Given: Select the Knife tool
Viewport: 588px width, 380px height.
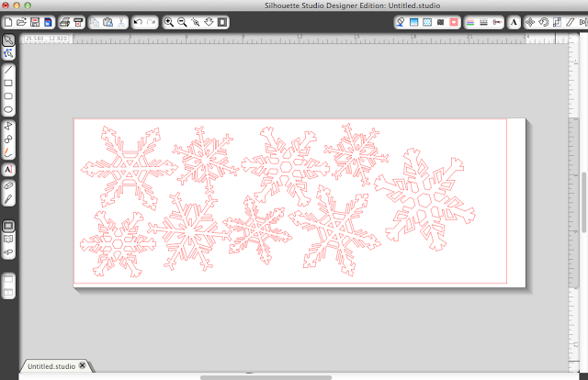Looking at the screenshot, I should pyautogui.click(x=8, y=199).
